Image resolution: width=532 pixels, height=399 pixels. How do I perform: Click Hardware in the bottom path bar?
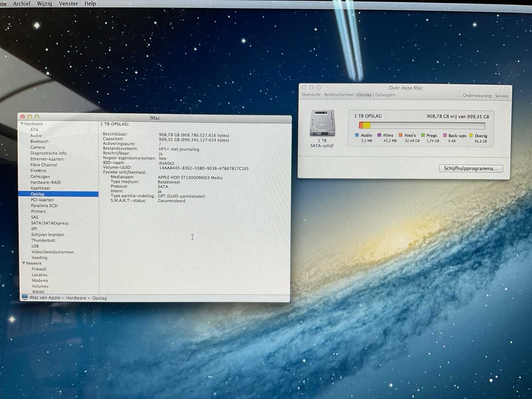[76, 298]
